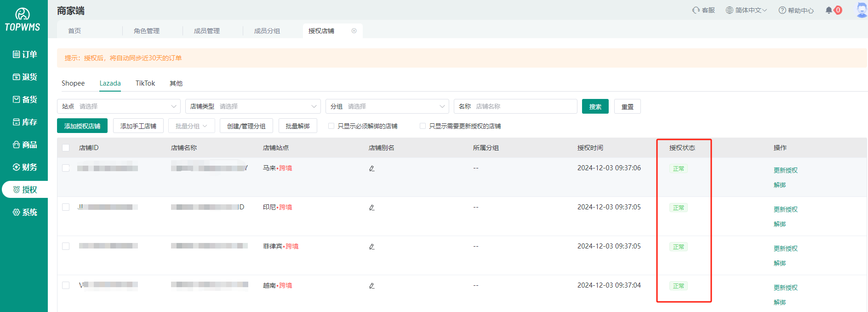The image size is (868, 312).
Task: Open the 系统 system sidebar menu
Action: click(25, 212)
